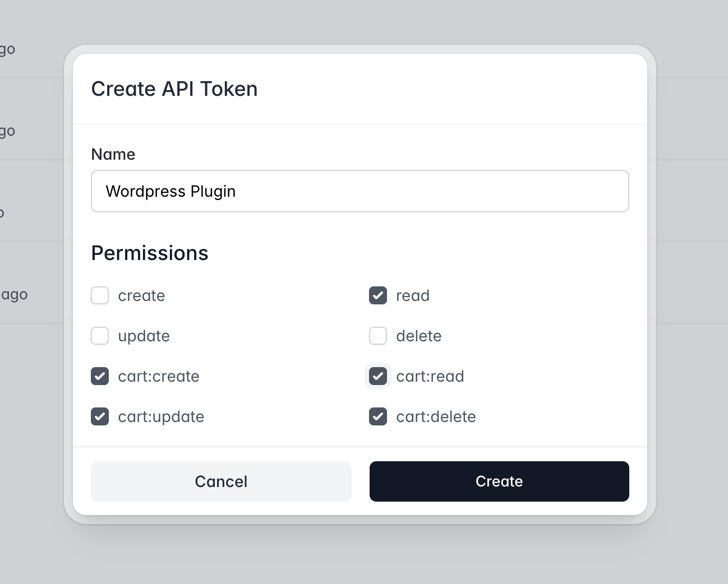Viewport: 728px width, 584px height.
Task: Click the "create" permission label text
Action: click(x=141, y=295)
